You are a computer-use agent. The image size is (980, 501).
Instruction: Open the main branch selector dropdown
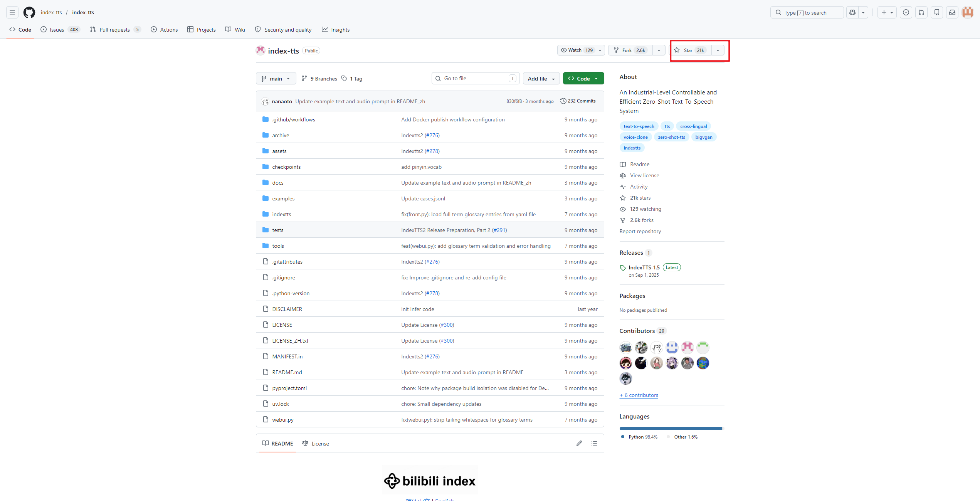276,79
